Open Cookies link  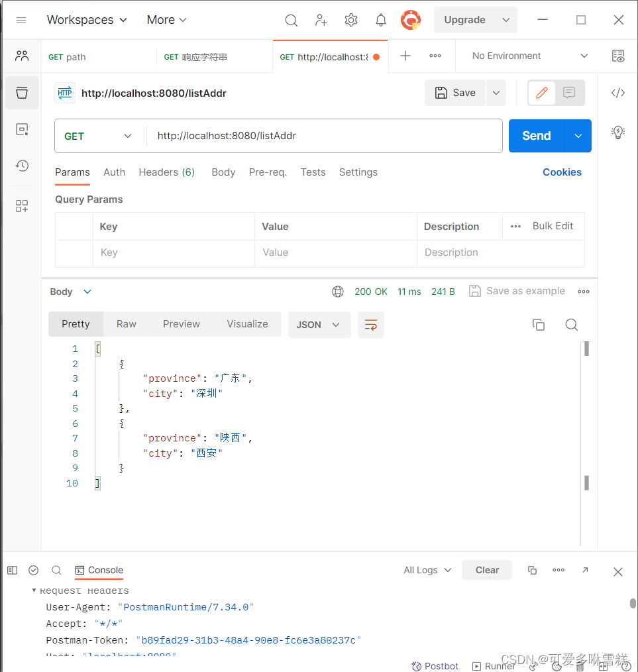pos(562,172)
